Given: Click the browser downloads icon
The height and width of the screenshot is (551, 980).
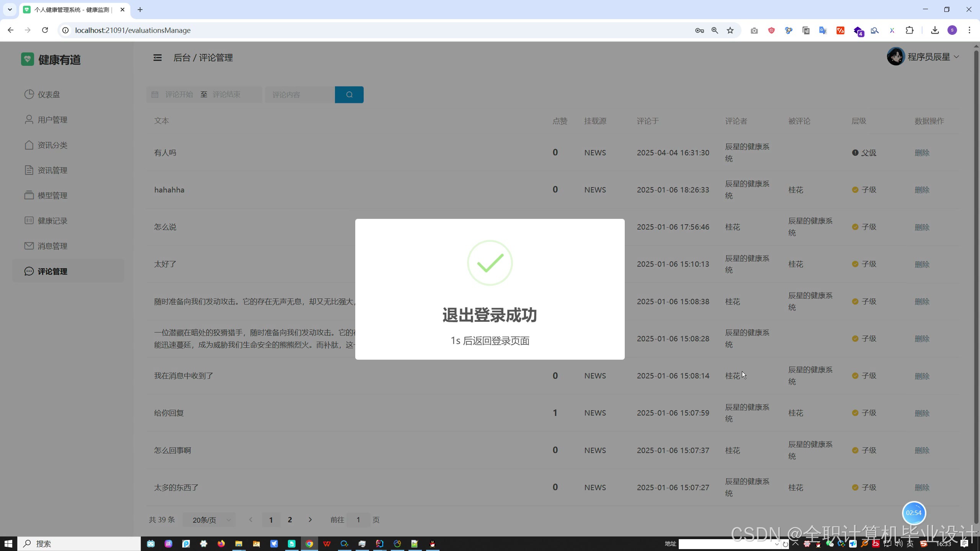Looking at the screenshot, I should 935,30.
